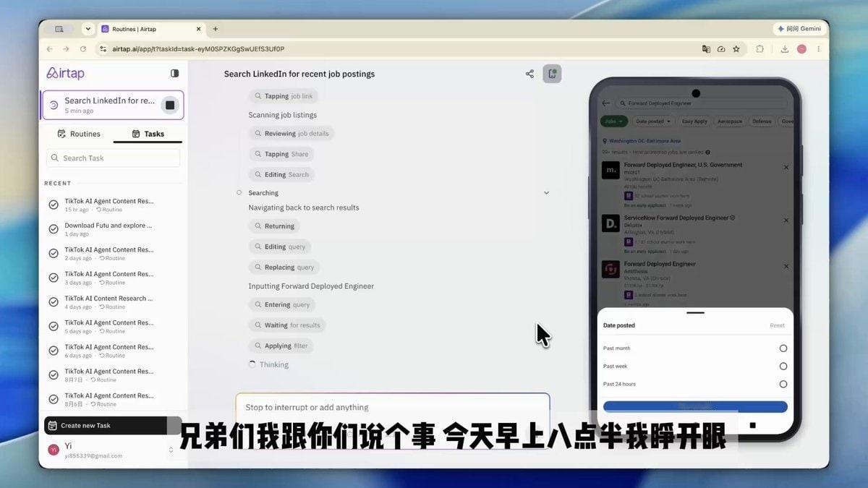Open the extensions puzzle icon

coord(759,49)
